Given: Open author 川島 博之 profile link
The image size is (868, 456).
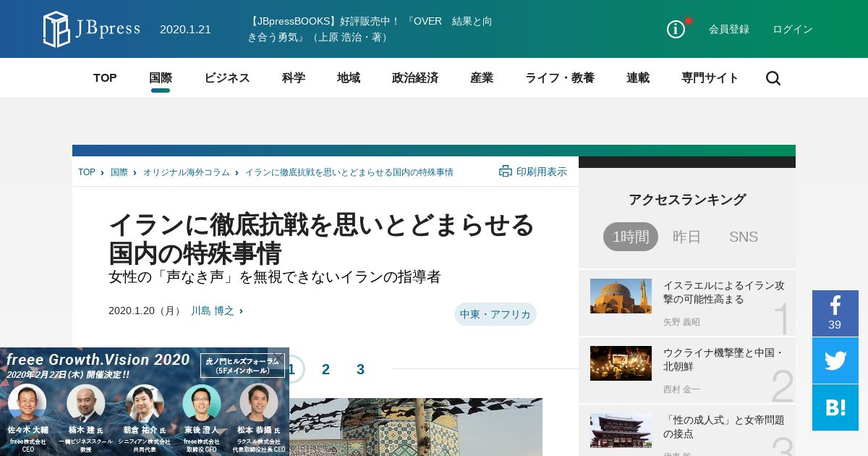Looking at the screenshot, I should [x=213, y=311].
